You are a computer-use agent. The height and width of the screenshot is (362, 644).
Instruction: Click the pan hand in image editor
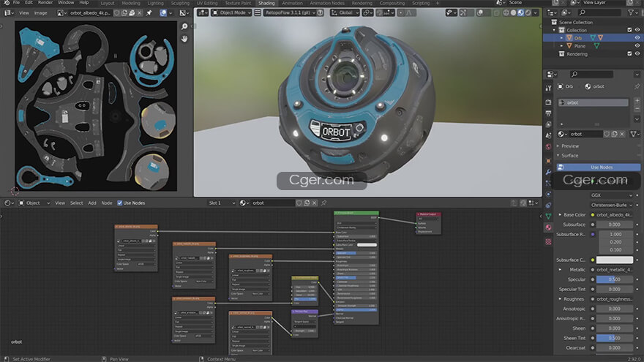[x=184, y=39]
